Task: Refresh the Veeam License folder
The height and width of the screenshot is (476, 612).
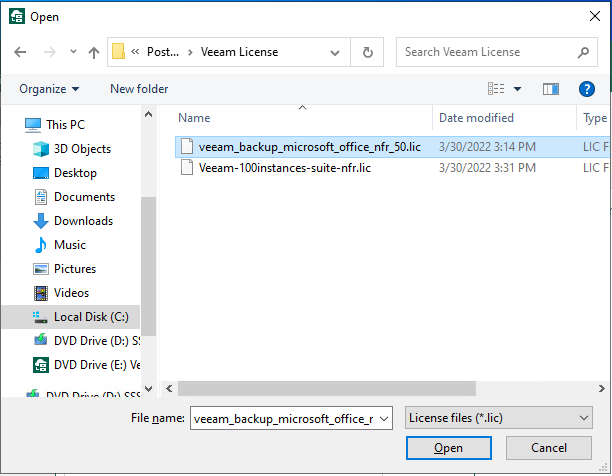Action: (x=367, y=52)
